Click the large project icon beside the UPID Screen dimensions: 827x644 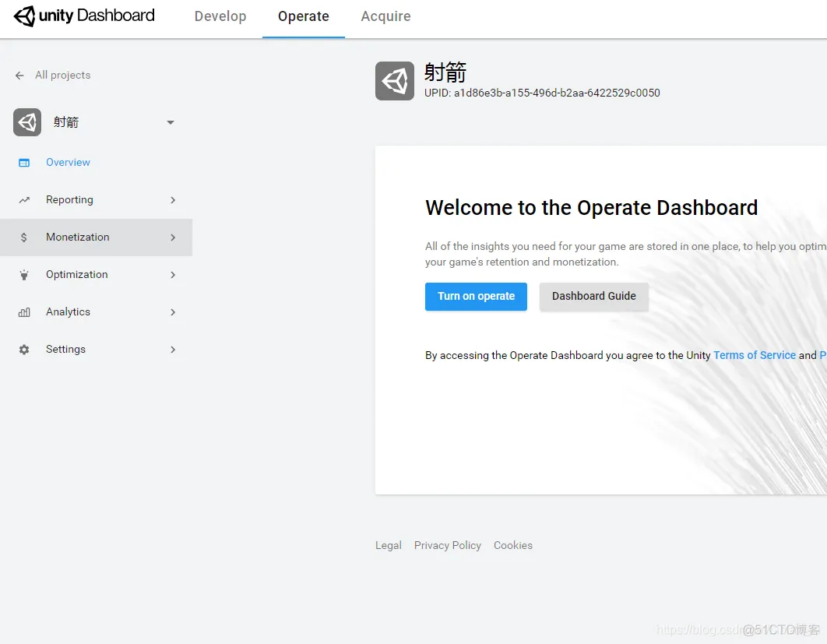pyautogui.click(x=395, y=81)
